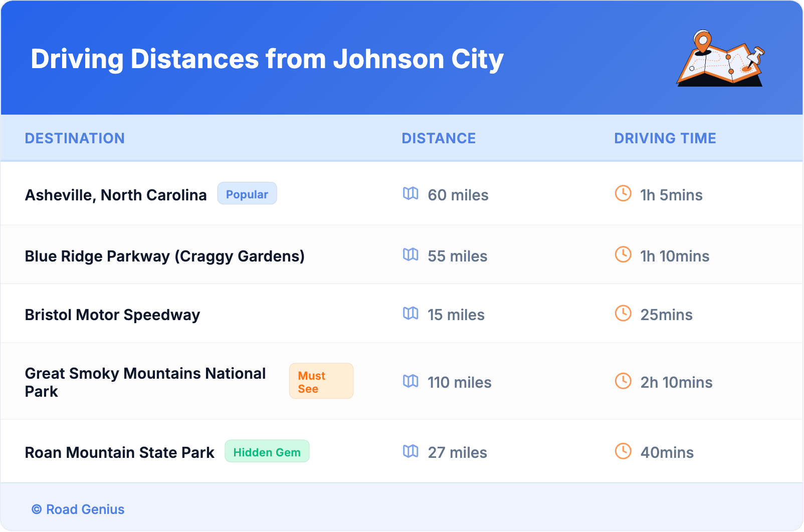Screen dimensions: 804x532
Task: Click the map icon beside 15 miles
Action: pyautogui.click(x=411, y=314)
